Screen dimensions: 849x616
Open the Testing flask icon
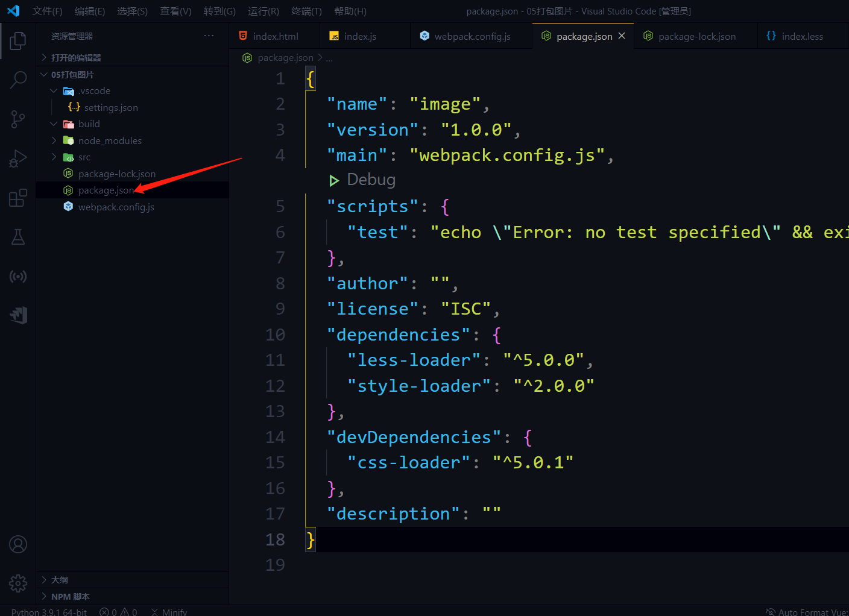(x=18, y=237)
